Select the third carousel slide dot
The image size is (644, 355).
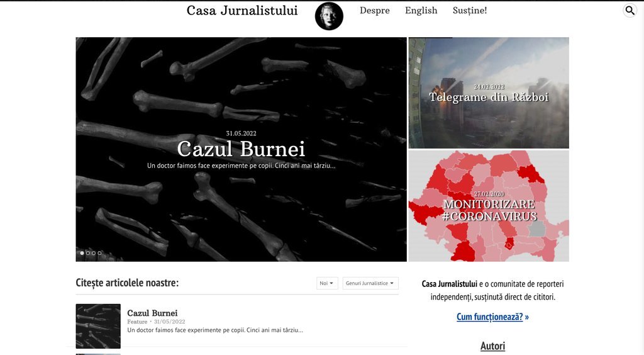coord(93,253)
